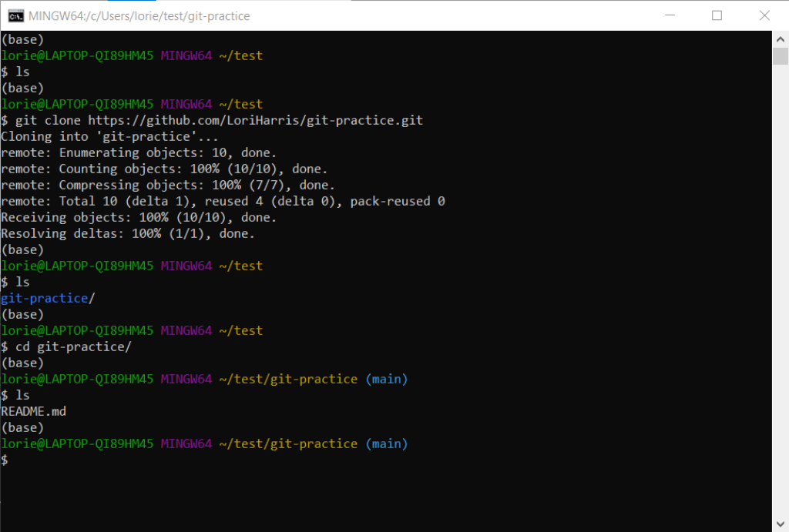
Task: Maximize the MINGW64 terminal window
Action: [x=717, y=15]
